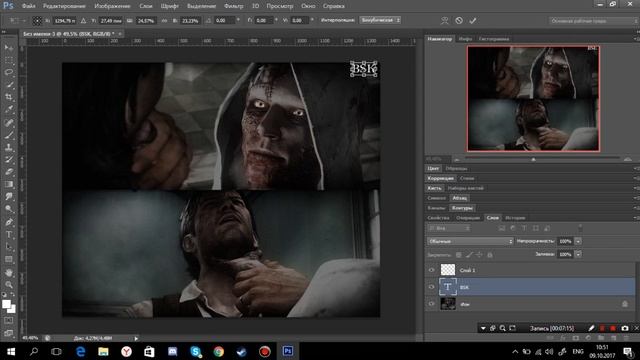Screen dimensions: 640x360
Task: Select the Eraser tool
Action: [x=9, y=172]
